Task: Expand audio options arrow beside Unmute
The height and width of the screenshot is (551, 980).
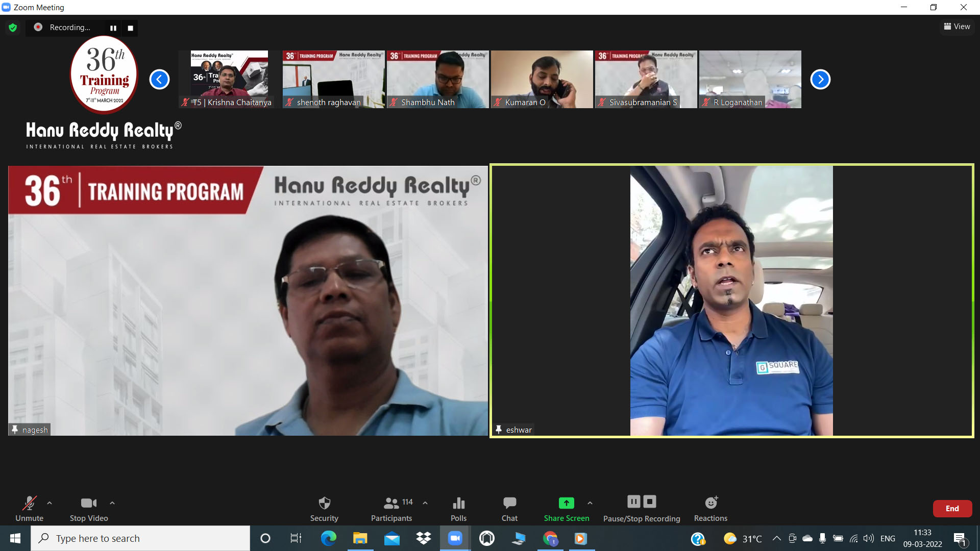Action: point(50,503)
